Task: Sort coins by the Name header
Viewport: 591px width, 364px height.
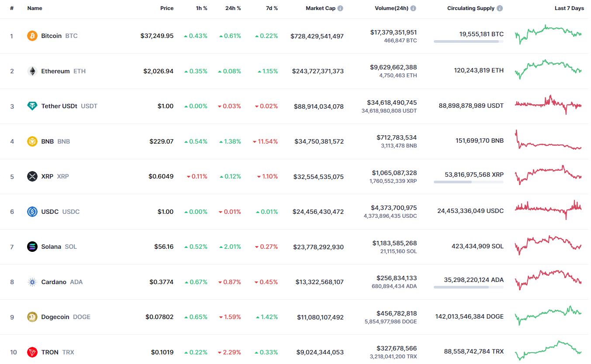Action: 35,8
